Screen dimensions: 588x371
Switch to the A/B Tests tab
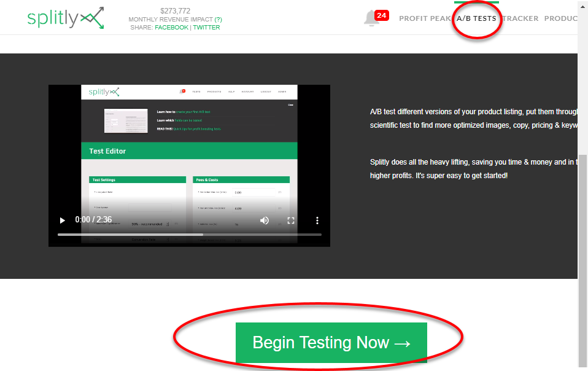pos(476,18)
